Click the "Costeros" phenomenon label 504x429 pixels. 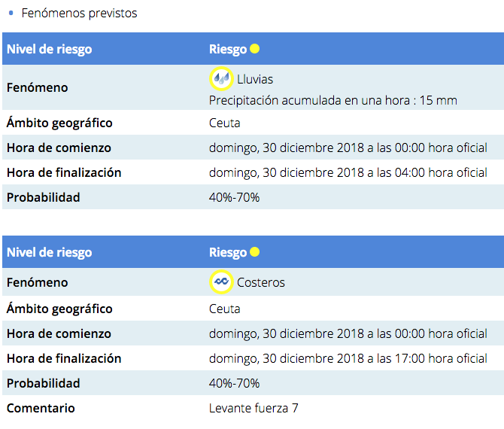(x=261, y=283)
